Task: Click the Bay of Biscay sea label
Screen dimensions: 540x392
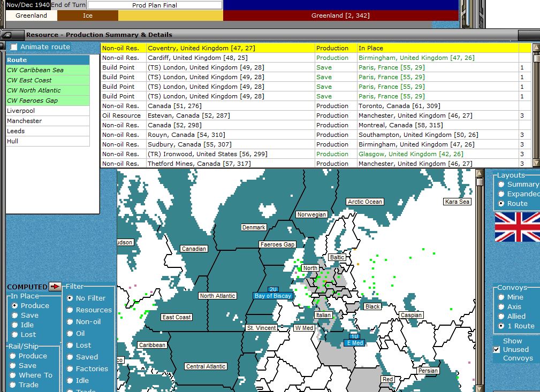Action: (x=273, y=296)
